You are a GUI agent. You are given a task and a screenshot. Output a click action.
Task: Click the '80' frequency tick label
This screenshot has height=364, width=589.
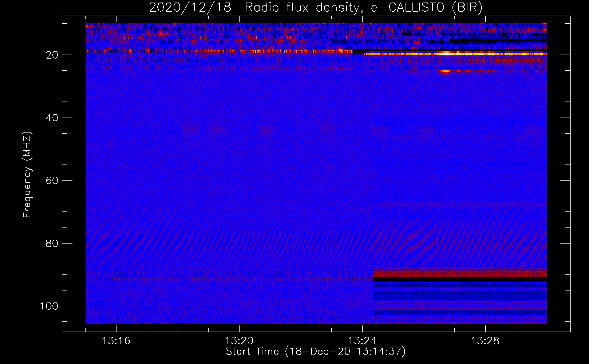52,243
